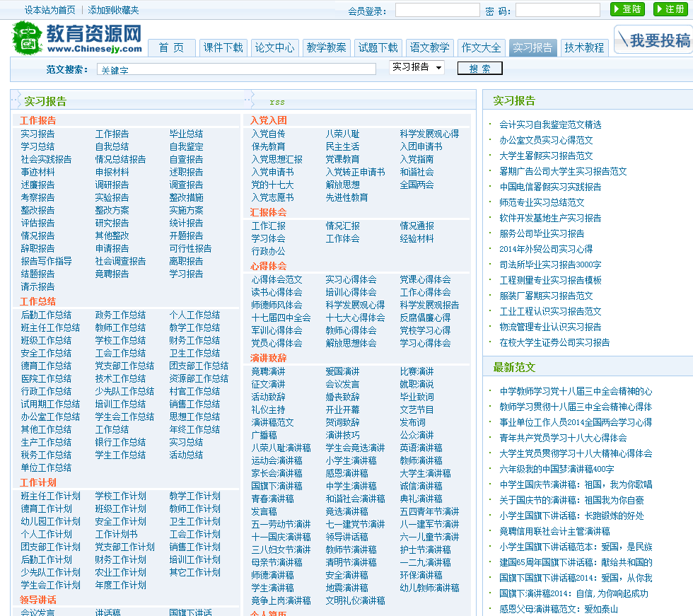Image resolution: width=693 pixels, height=616 pixels.
Task: Focus the 关键字 keyword search field
Action: tap(236, 69)
